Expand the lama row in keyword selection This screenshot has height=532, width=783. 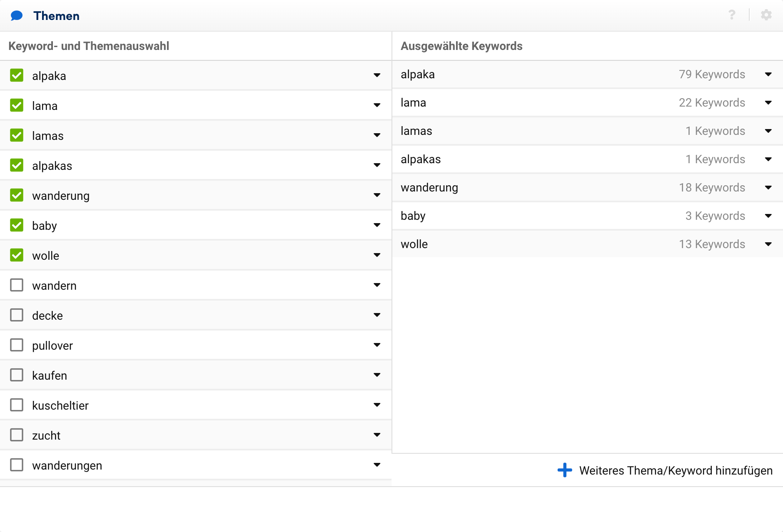click(377, 105)
